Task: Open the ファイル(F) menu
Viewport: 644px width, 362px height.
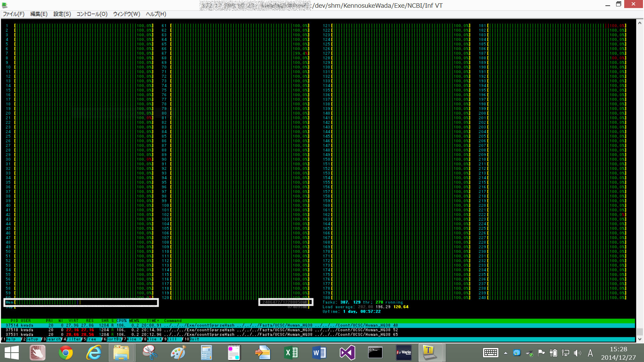Action: (x=13, y=14)
